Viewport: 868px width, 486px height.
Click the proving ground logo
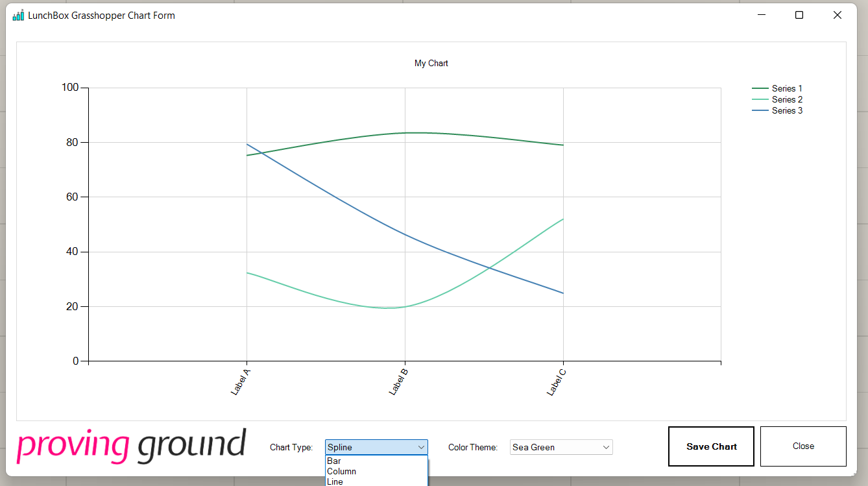coord(132,444)
